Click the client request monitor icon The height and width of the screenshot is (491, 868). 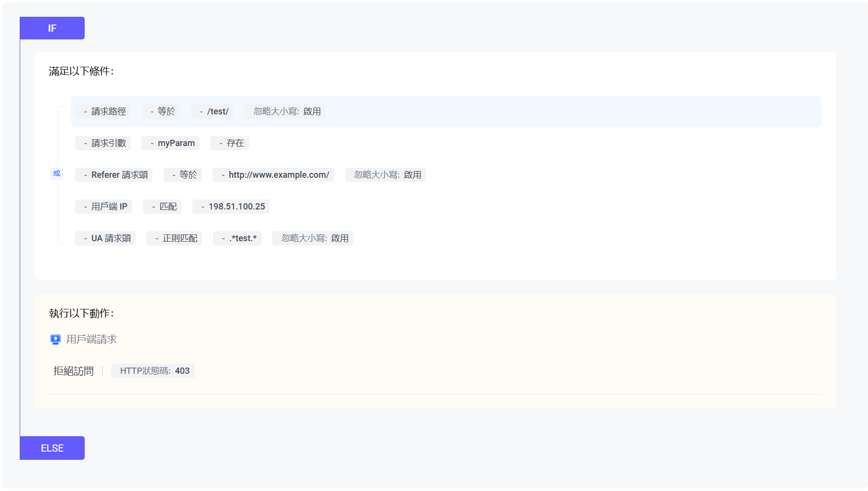tap(55, 340)
